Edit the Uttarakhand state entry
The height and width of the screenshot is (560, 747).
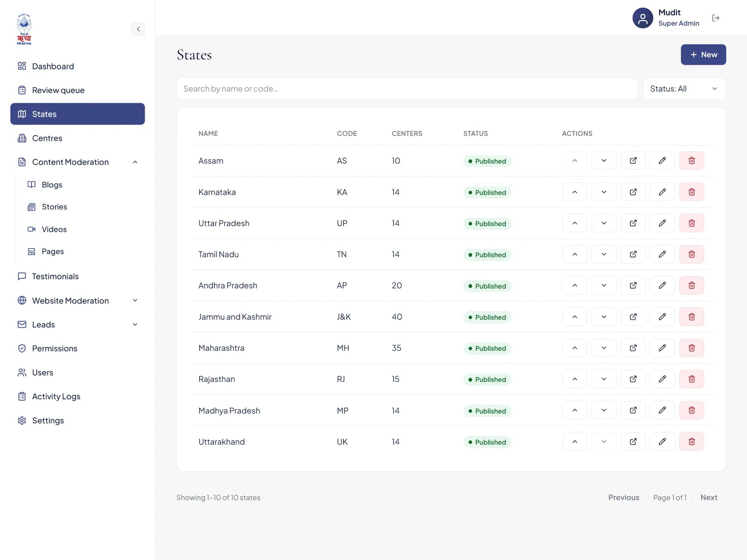(662, 441)
